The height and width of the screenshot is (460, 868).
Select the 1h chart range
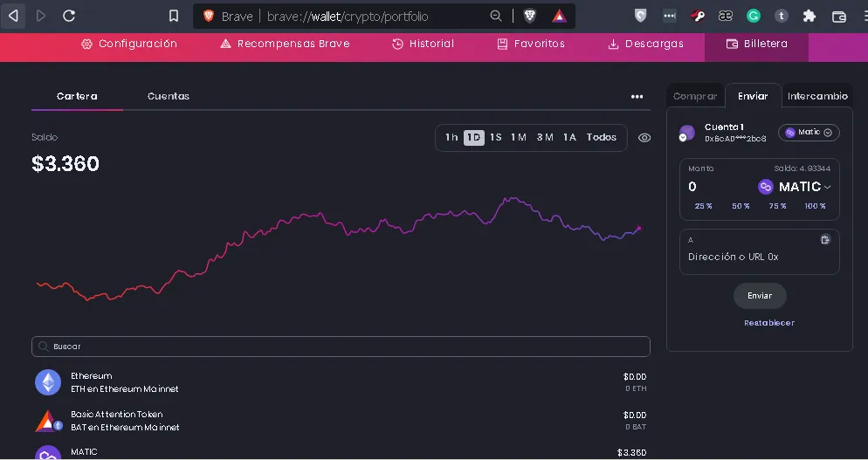tap(451, 137)
